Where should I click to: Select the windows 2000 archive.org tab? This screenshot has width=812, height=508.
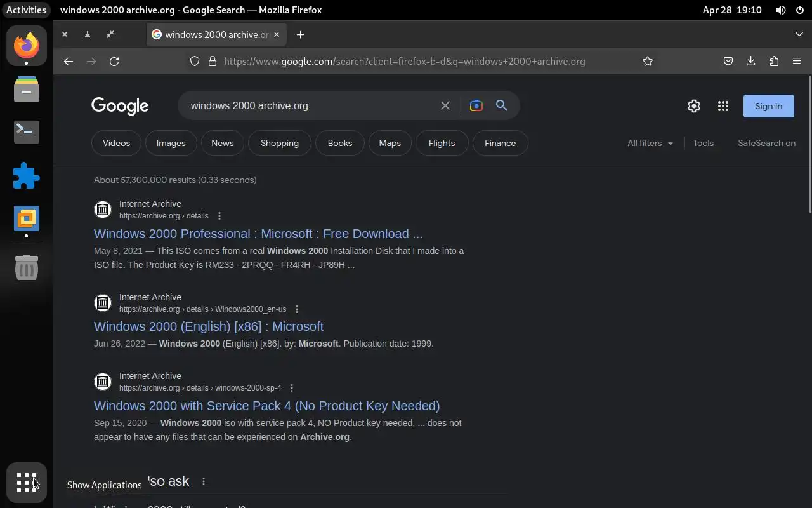click(x=216, y=34)
